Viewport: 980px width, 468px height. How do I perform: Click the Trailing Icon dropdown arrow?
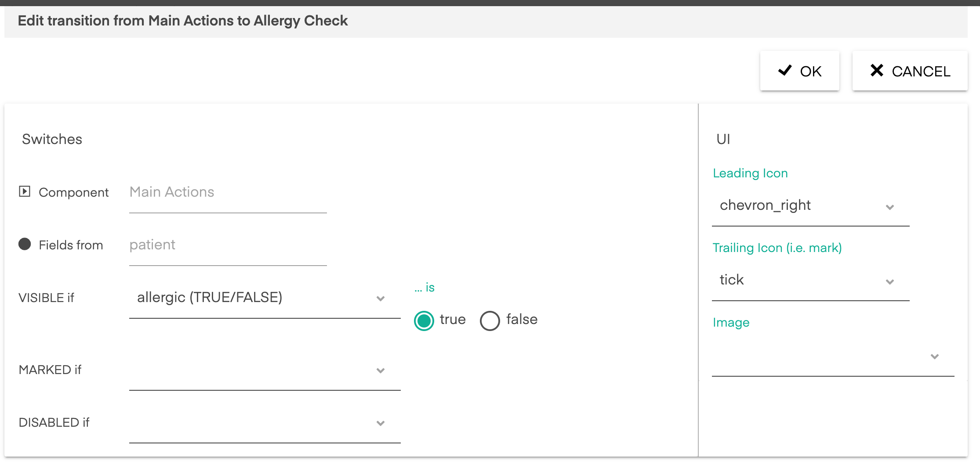(x=890, y=282)
